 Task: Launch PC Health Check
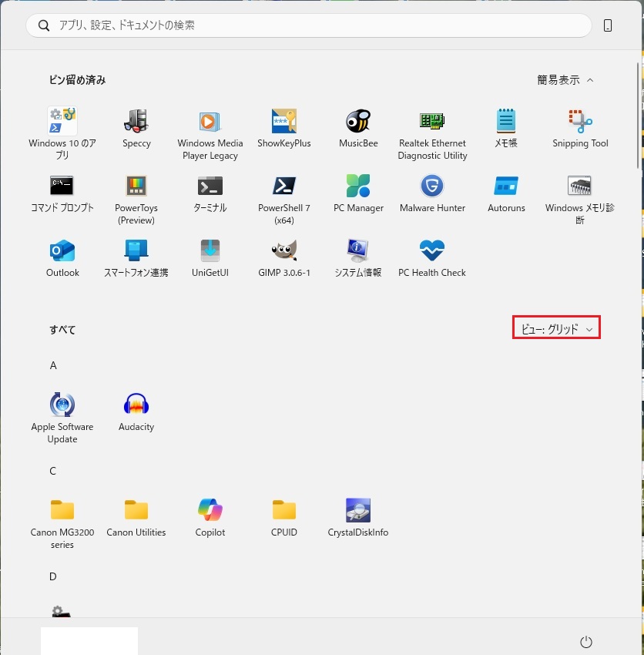tap(432, 257)
